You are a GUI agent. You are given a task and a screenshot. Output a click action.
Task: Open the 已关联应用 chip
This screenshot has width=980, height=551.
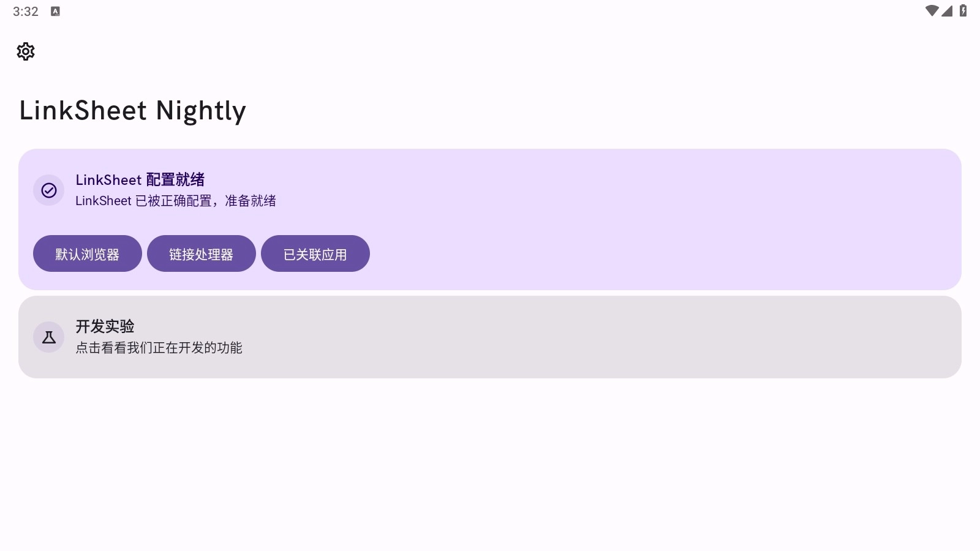(x=315, y=253)
